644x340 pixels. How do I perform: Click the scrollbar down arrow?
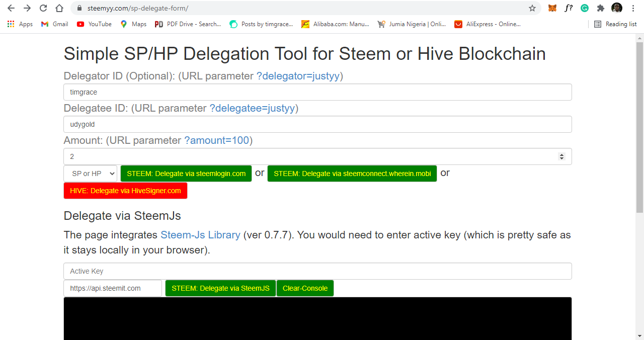[x=639, y=335]
